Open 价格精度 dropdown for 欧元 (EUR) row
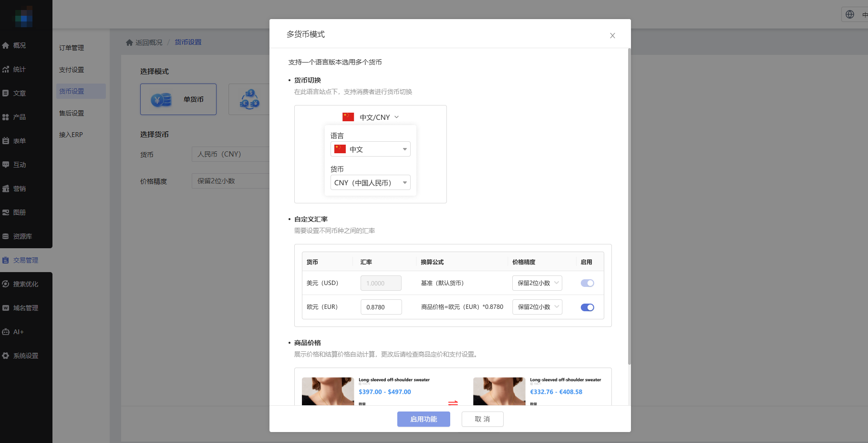The width and height of the screenshot is (868, 443). point(537,307)
